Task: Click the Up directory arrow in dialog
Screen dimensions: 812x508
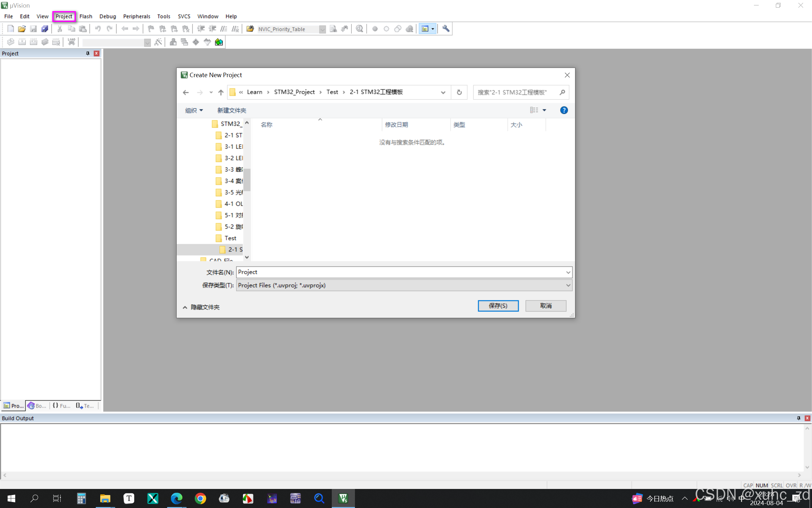Action: pyautogui.click(x=220, y=92)
